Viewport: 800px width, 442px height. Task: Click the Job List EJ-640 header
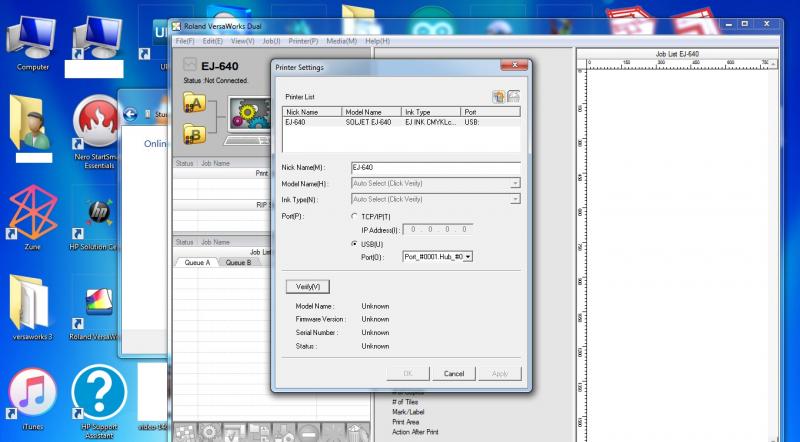click(x=677, y=54)
